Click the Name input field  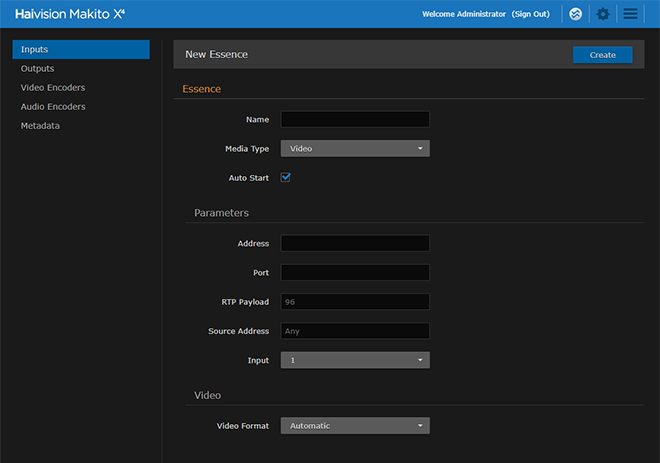(355, 119)
